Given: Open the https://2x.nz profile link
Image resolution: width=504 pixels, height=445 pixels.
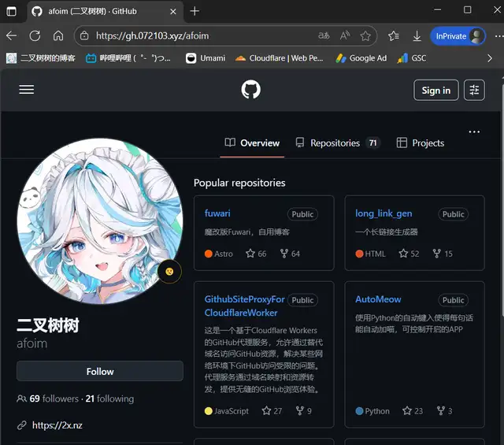Looking at the screenshot, I should 57,425.
